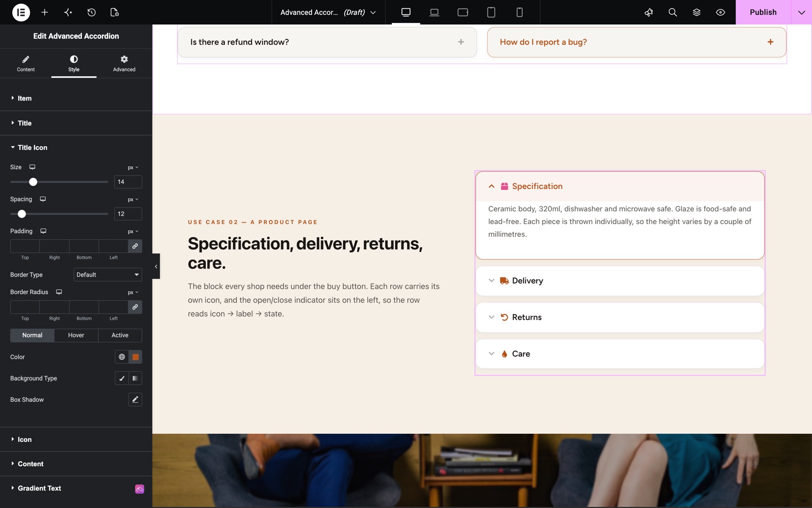Image resolution: width=812 pixels, height=508 pixels.
Task: Open the AI sparkle tool in the top bar
Action: (x=68, y=12)
